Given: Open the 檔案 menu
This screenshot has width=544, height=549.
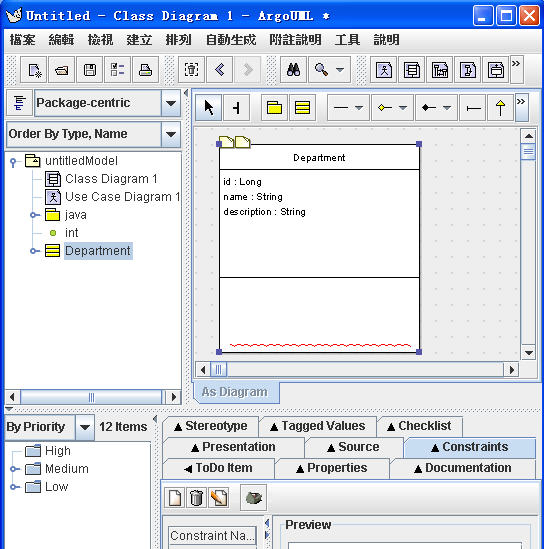Looking at the screenshot, I should (x=22, y=40).
